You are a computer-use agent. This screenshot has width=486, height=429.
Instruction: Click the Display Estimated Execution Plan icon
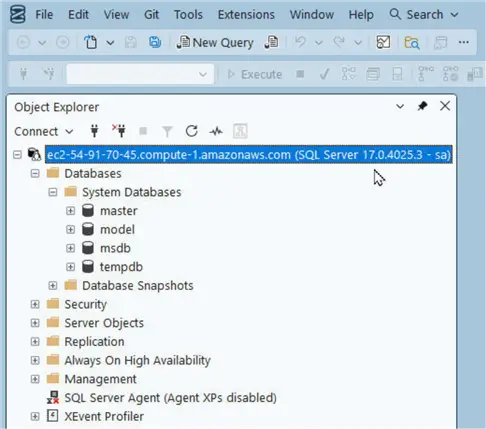(x=348, y=74)
